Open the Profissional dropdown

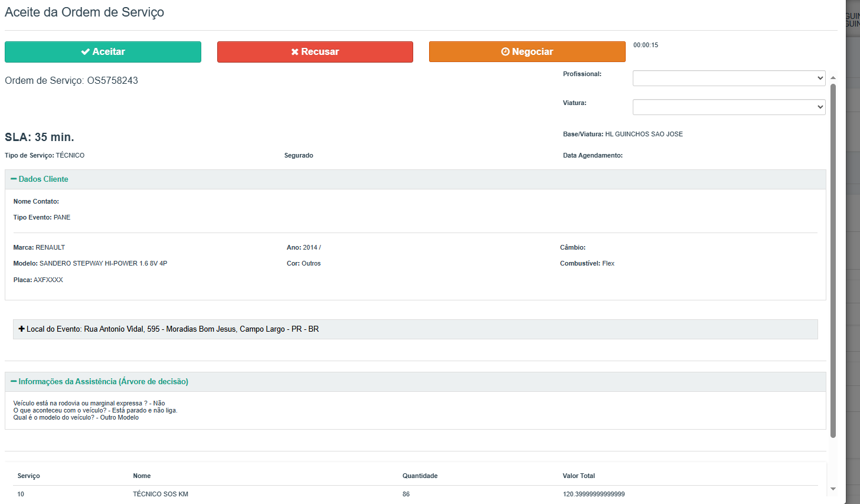pos(728,78)
